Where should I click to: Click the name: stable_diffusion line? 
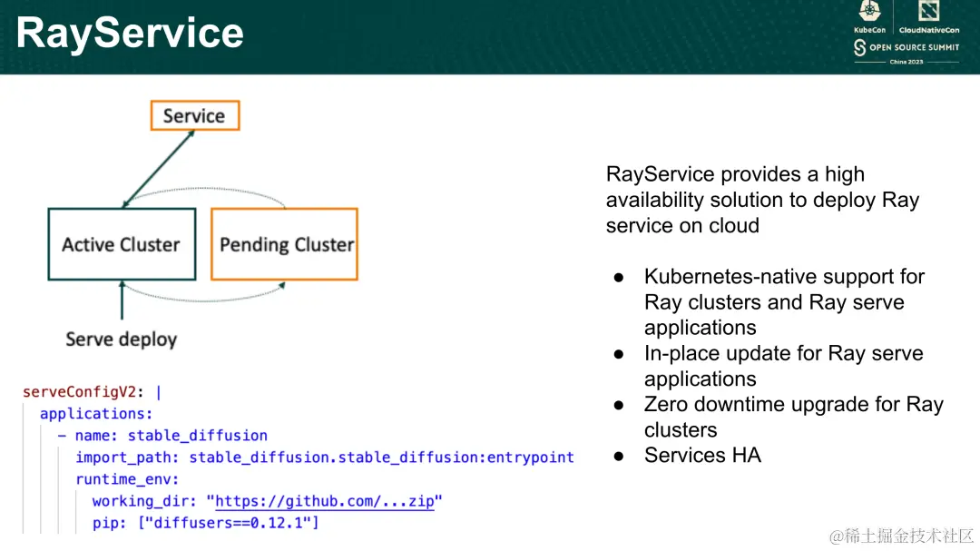[x=162, y=436]
